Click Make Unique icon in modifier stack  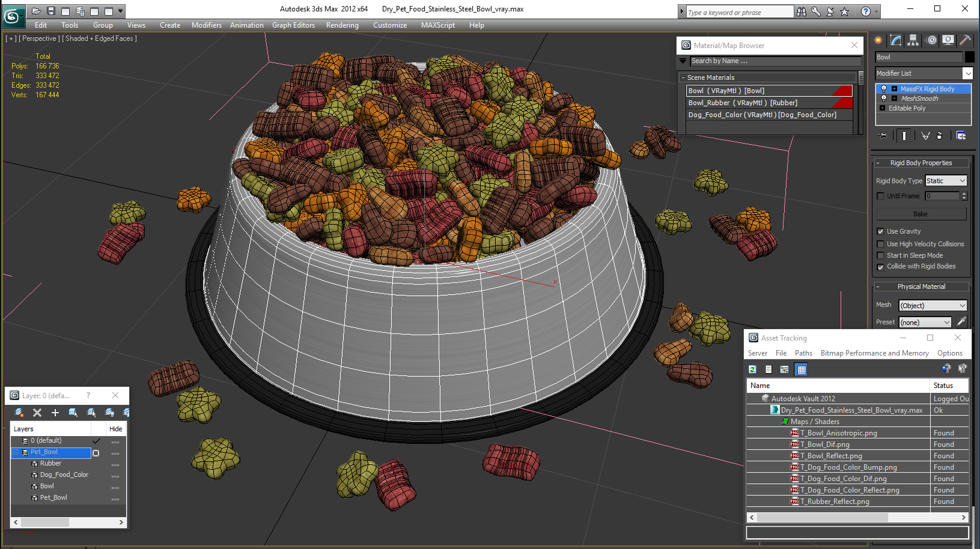[x=925, y=136]
